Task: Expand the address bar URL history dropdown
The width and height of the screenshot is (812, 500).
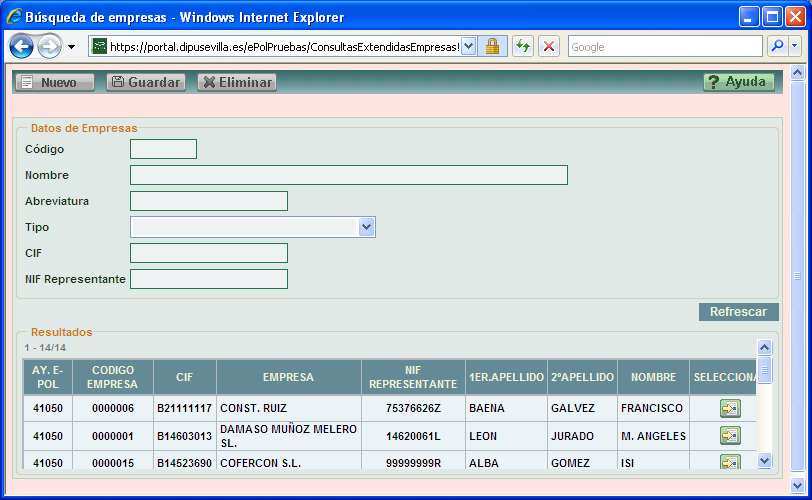Action: pos(469,46)
